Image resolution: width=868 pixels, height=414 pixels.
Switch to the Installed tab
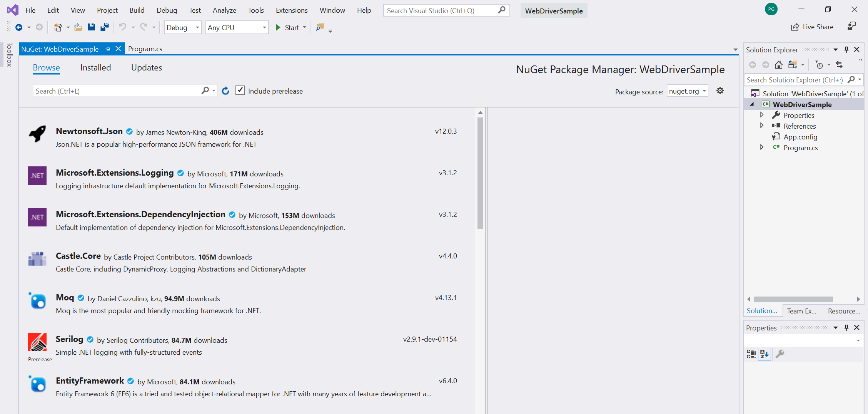click(95, 67)
